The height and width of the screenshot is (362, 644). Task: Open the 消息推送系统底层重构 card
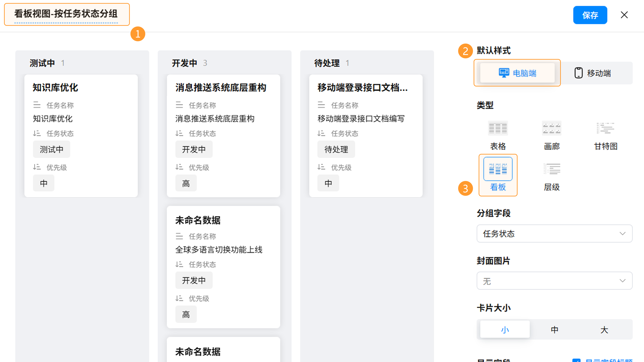pyautogui.click(x=221, y=88)
